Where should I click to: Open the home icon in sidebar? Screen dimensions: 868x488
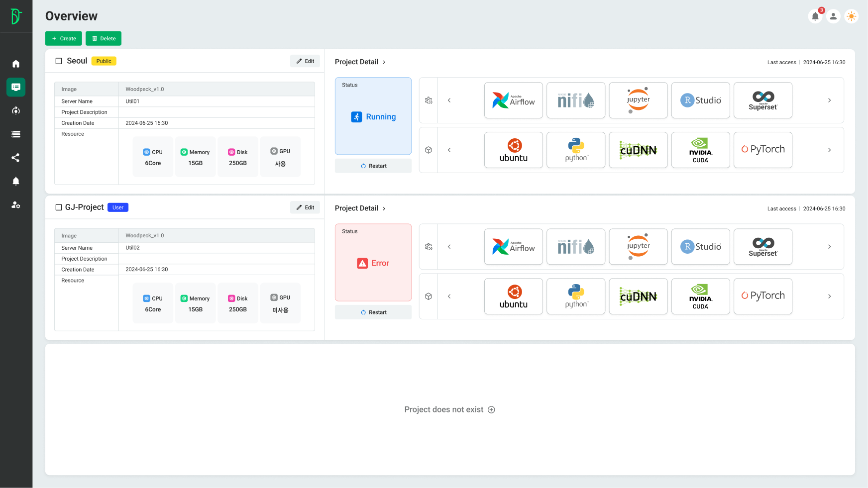(16, 64)
